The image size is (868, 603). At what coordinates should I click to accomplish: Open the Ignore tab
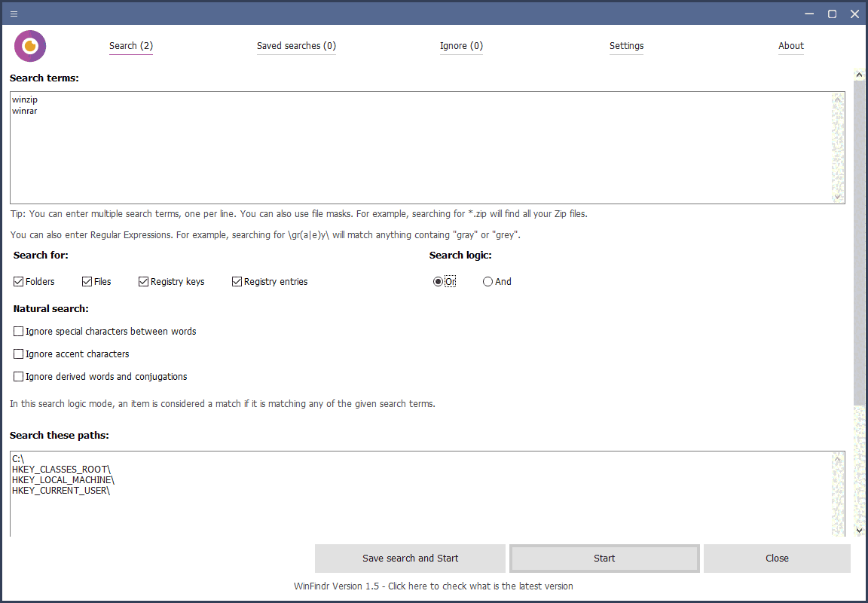461,46
